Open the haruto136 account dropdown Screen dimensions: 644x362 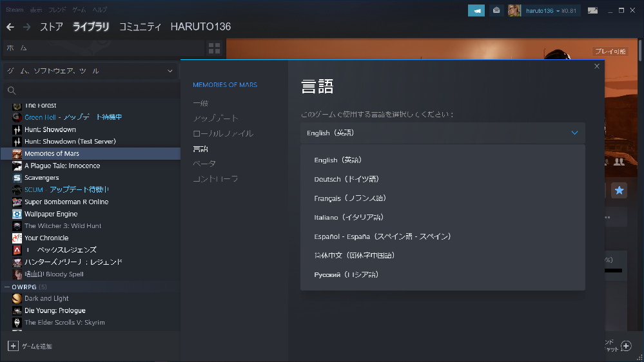point(551,11)
